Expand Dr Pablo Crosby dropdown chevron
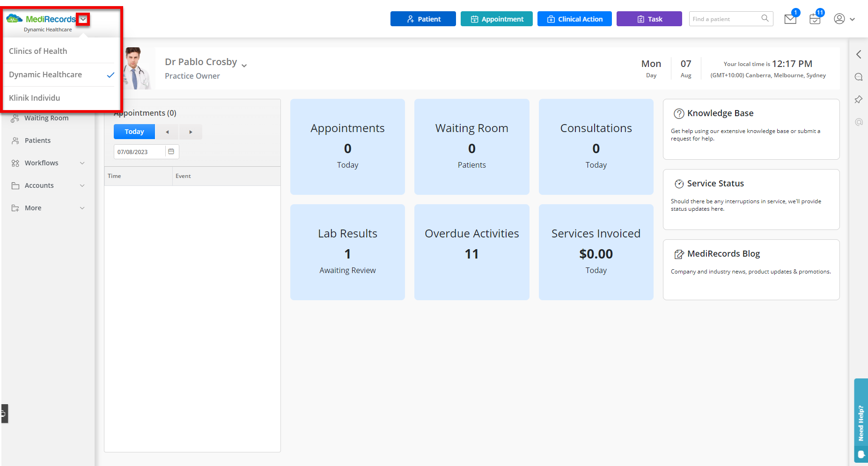Image resolution: width=868 pixels, height=466 pixels. pyautogui.click(x=244, y=66)
